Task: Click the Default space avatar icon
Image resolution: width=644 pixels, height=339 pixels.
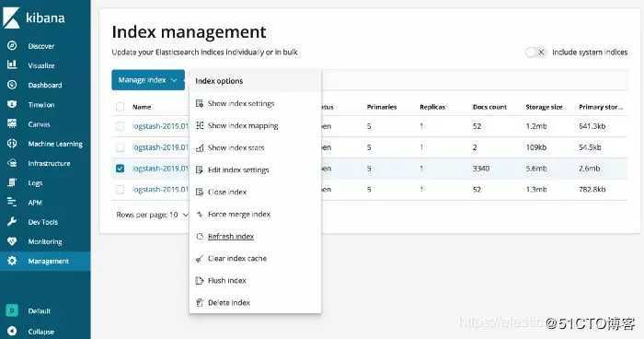Action: click(x=12, y=310)
